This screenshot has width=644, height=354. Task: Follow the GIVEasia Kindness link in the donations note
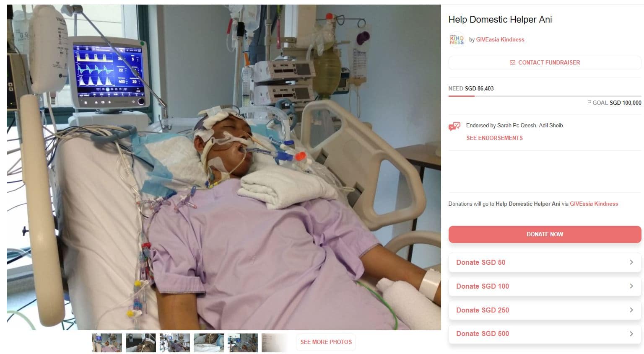(x=594, y=204)
